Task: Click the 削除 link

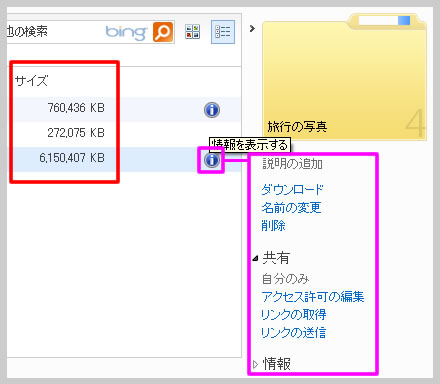Action: click(x=273, y=226)
